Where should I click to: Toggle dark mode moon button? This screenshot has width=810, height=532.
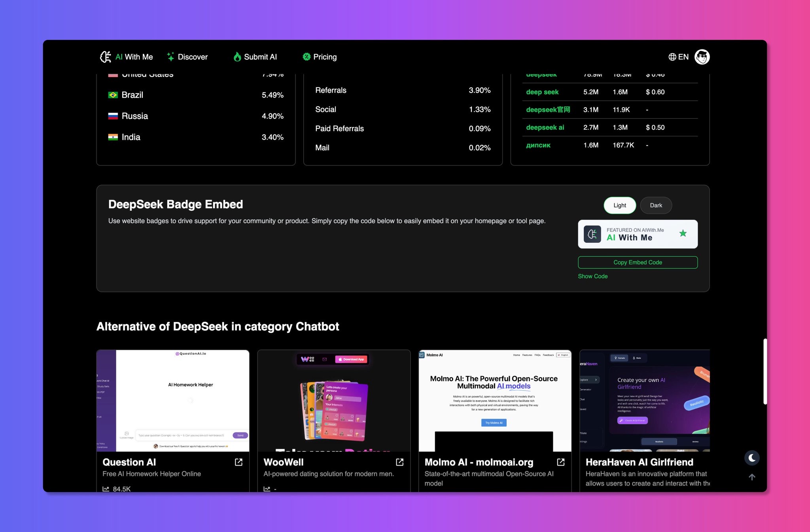click(x=752, y=458)
